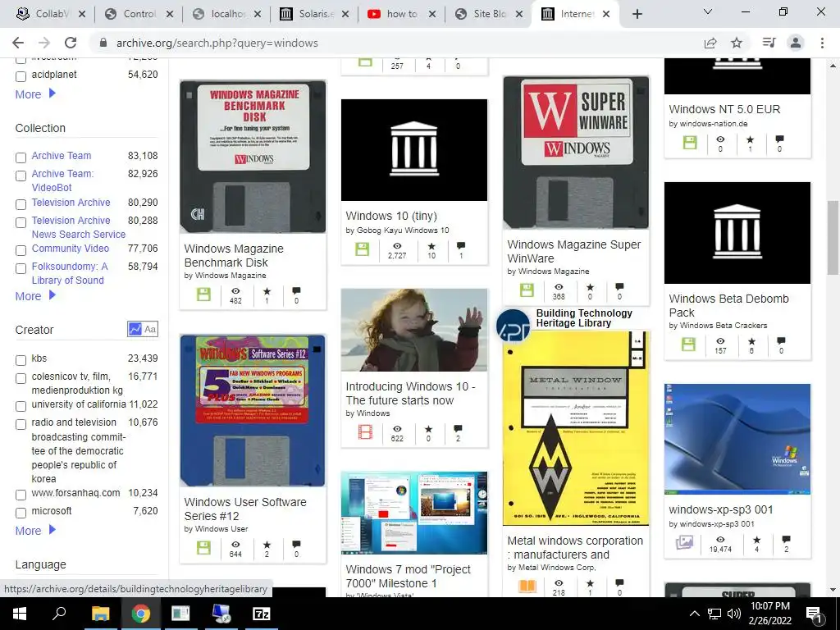Close the Solaris tab

tap(345, 15)
